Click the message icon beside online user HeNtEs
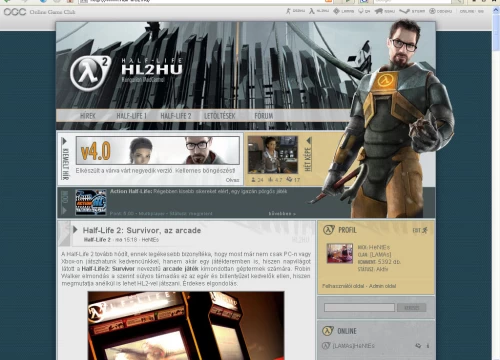Screen dimensions: 500x360 tap(418, 346)
